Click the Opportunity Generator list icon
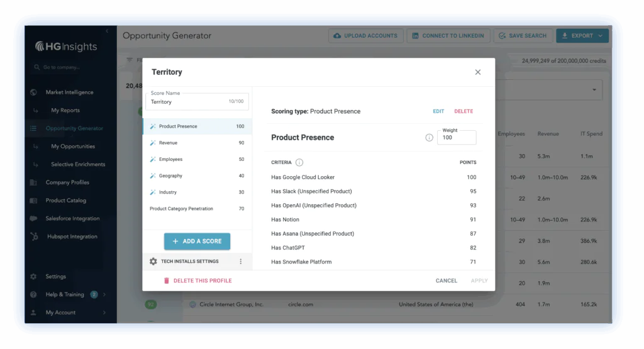This screenshot has width=644, height=349. coord(34,128)
